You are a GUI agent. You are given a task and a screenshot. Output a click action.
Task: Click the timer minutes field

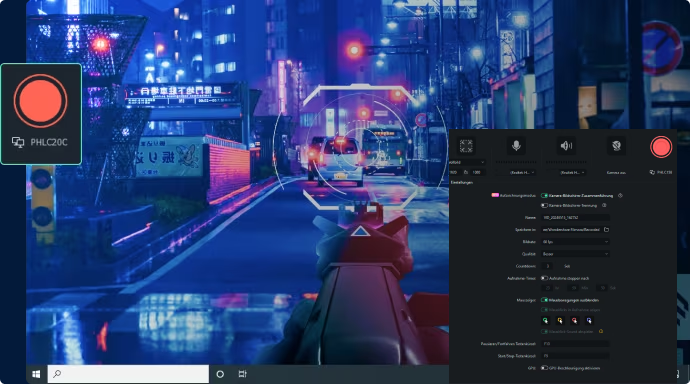click(573, 288)
